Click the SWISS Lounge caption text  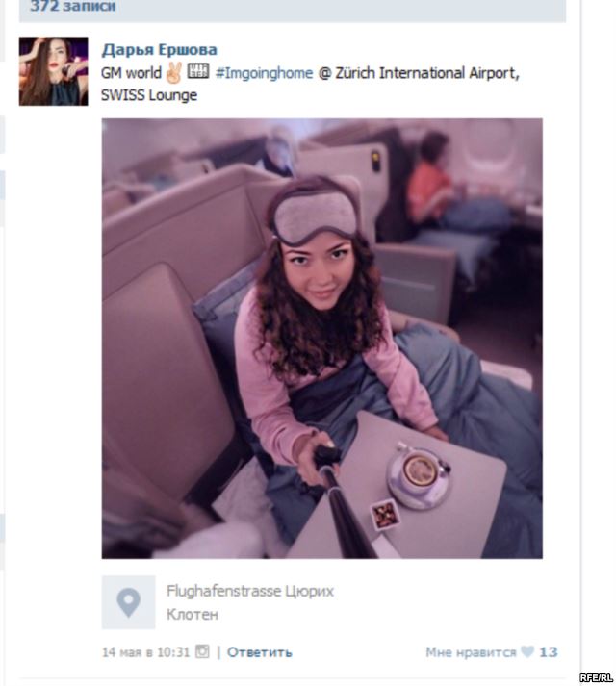tap(149, 95)
